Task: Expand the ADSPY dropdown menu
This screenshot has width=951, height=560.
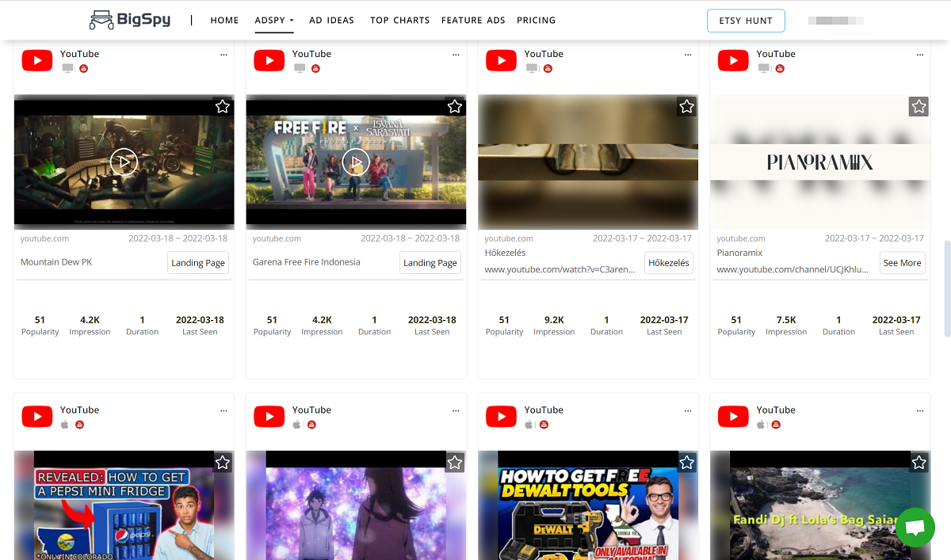Action: pos(274,21)
